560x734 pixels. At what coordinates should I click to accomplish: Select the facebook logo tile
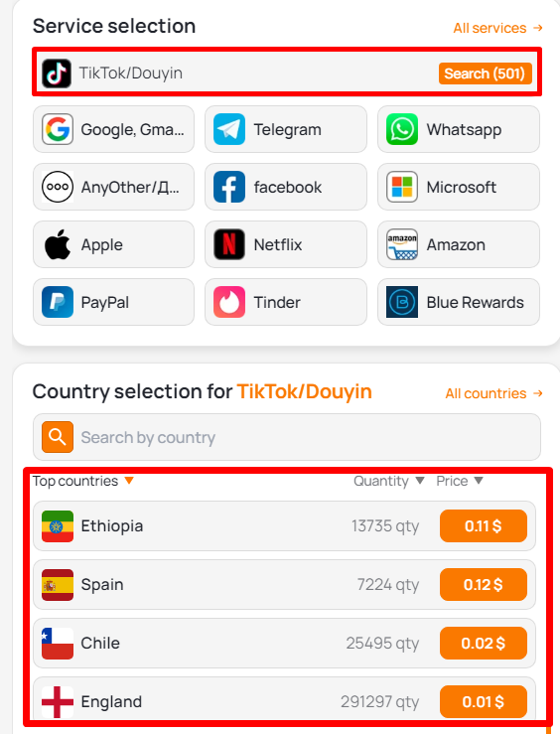pyautogui.click(x=229, y=187)
